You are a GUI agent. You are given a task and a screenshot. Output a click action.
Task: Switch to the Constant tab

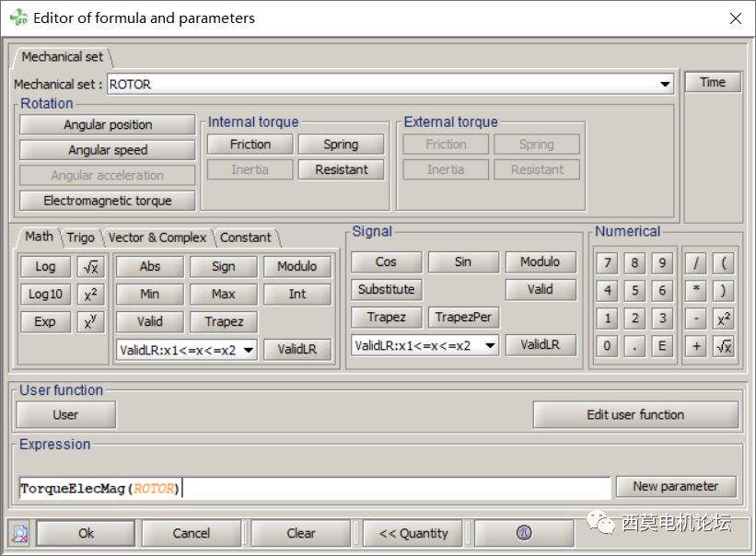point(245,237)
